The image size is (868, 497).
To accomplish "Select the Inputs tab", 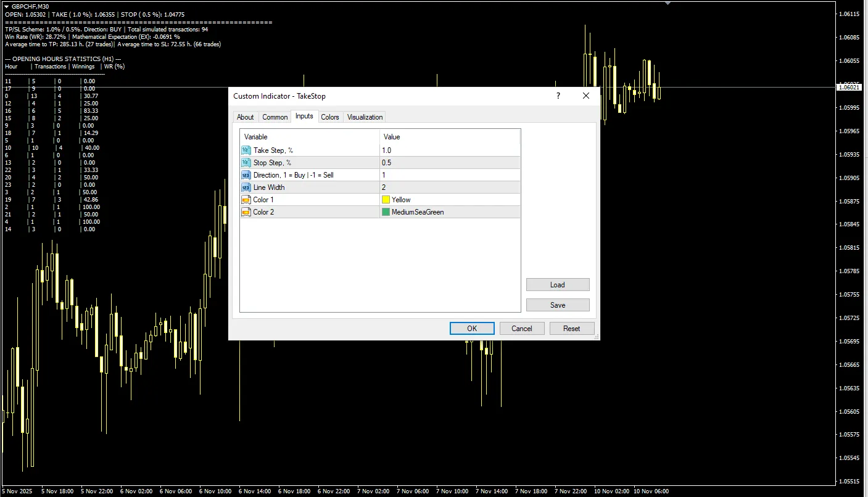I will 304,116.
